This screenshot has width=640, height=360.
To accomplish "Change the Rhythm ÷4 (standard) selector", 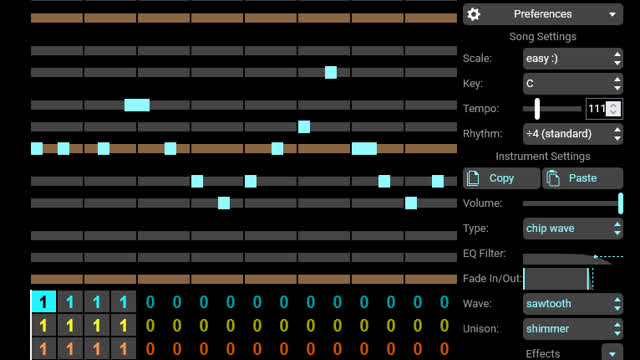I will click(573, 134).
